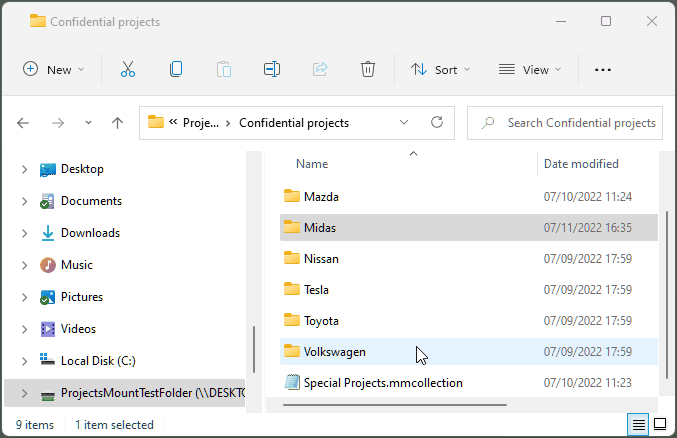This screenshot has width=677, height=438.
Task: Click the Nissan folder name
Action: (x=321, y=259)
